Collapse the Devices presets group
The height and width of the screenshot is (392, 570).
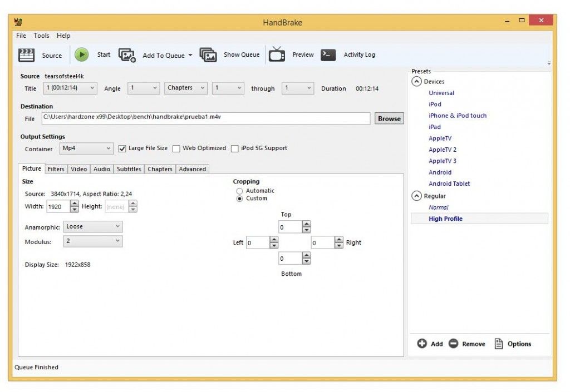[416, 81]
